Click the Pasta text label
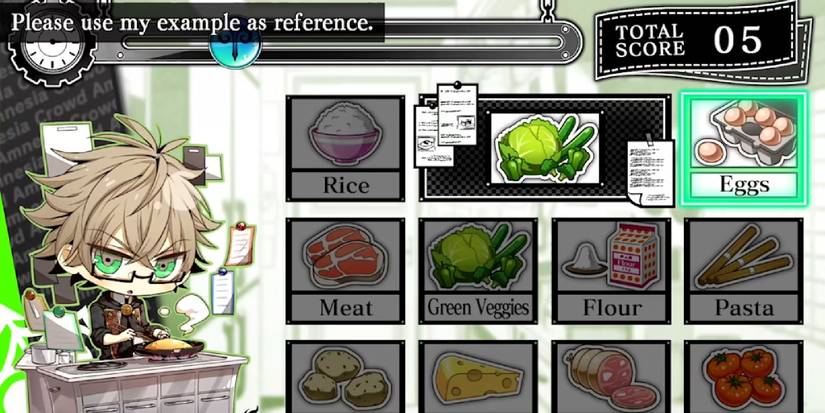This screenshot has height=413, width=825. (744, 308)
